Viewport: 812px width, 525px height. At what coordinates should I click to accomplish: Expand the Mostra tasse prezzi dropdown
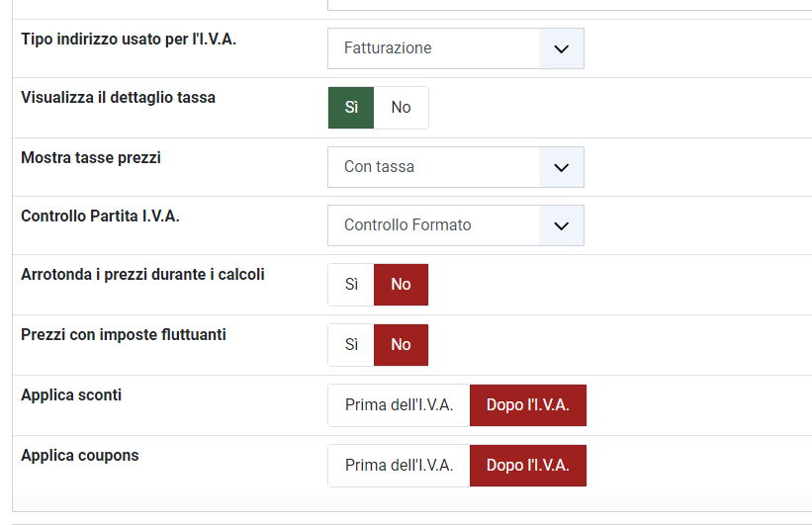point(435,167)
